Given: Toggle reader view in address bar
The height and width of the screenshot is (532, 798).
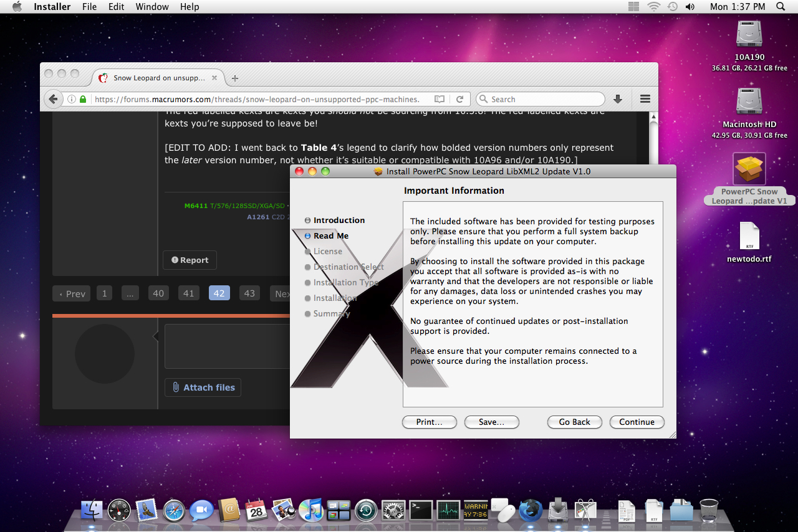Looking at the screenshot, I should pos(440,99).
